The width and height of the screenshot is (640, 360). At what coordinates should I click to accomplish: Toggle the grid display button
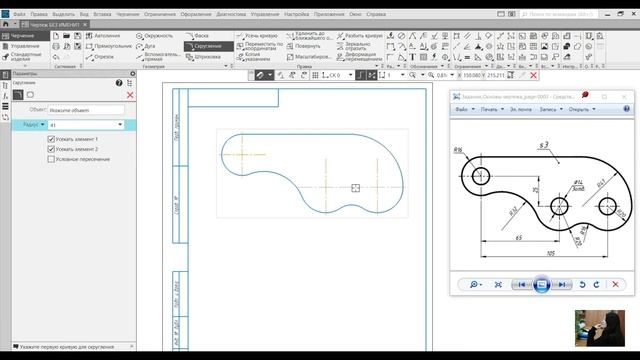pos(315,75)
